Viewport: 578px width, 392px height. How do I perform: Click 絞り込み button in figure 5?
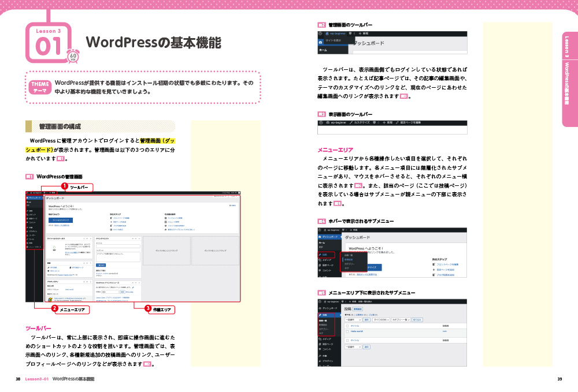(417, 320)
